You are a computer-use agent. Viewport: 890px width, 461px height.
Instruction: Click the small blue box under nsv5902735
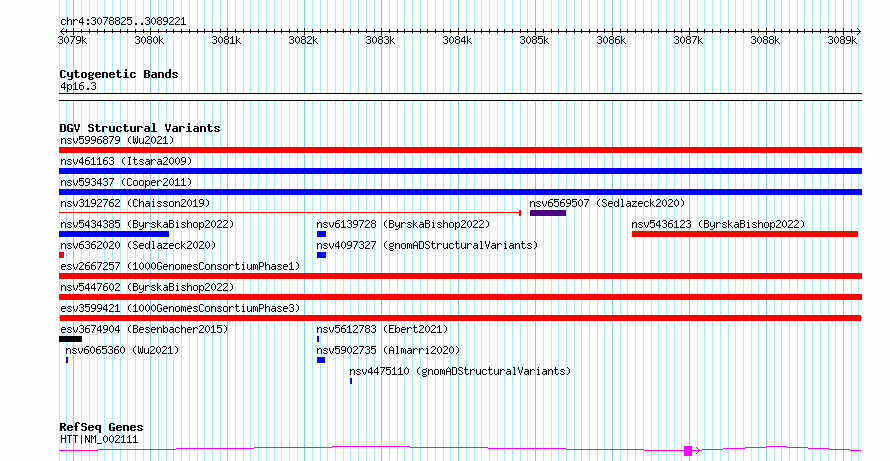321,360
